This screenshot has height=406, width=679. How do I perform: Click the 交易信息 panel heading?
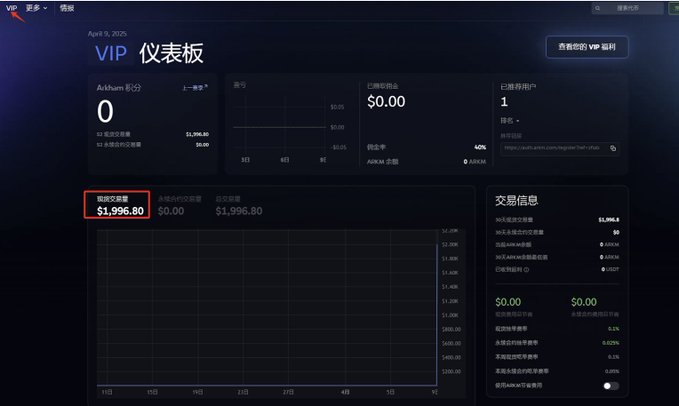tap(517, 200)
